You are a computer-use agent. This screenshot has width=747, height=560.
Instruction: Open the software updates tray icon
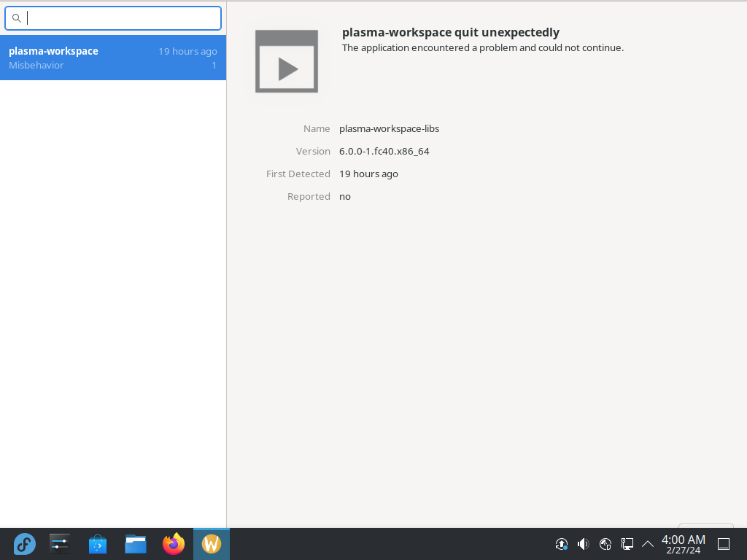point(562,544)
